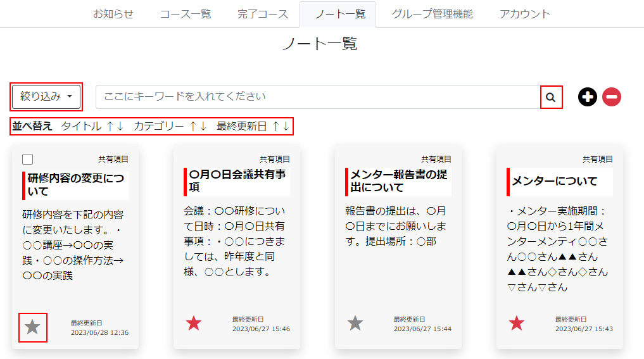Open the メンターについて note title
644x359 pixels.
tap(554, 181)
